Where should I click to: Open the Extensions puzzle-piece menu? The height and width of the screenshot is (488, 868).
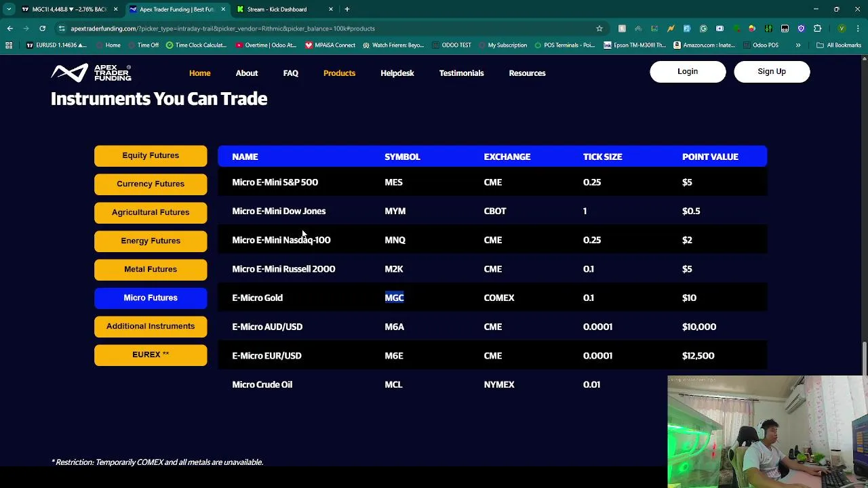pos(817,28)
